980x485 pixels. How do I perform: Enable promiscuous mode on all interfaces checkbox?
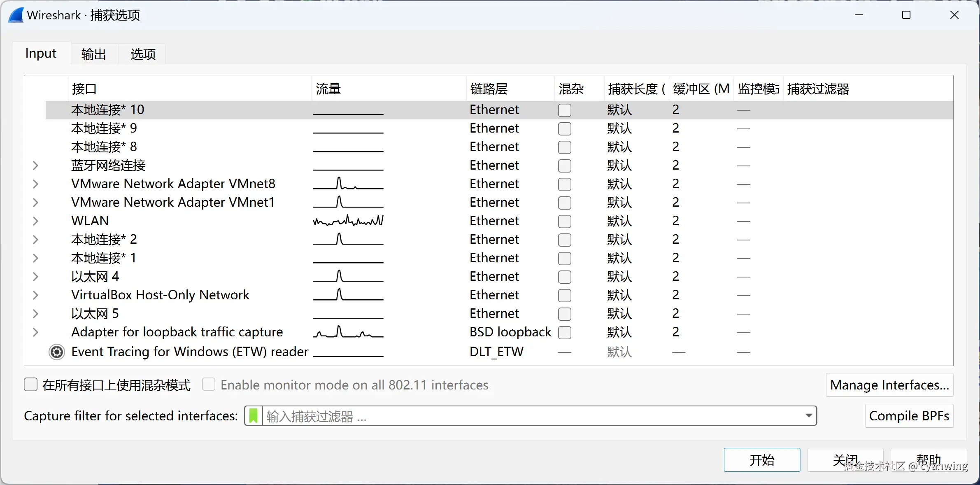coord(31,385)
